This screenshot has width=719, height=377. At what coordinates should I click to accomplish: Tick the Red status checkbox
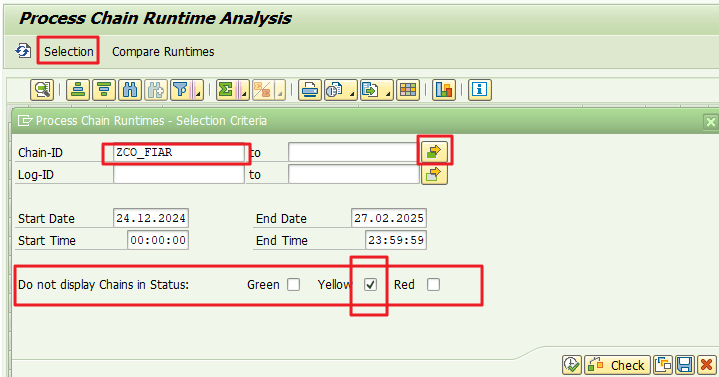433,284
